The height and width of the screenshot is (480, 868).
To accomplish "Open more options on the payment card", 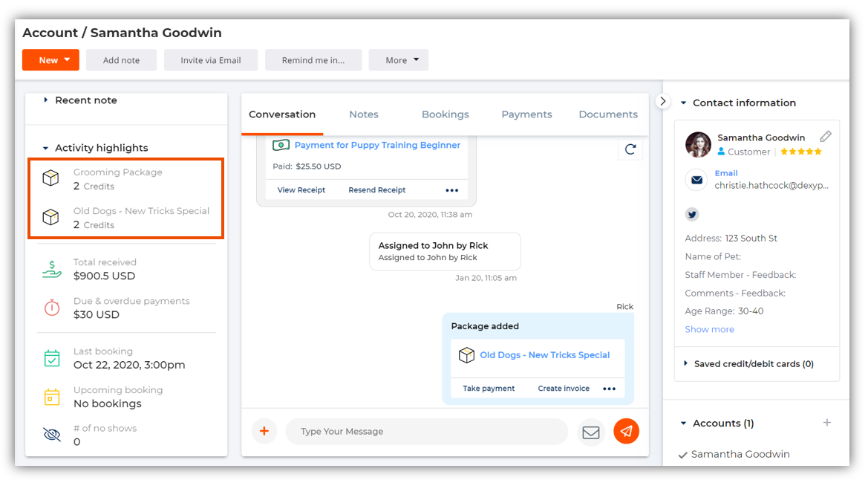I will (451, 190).
